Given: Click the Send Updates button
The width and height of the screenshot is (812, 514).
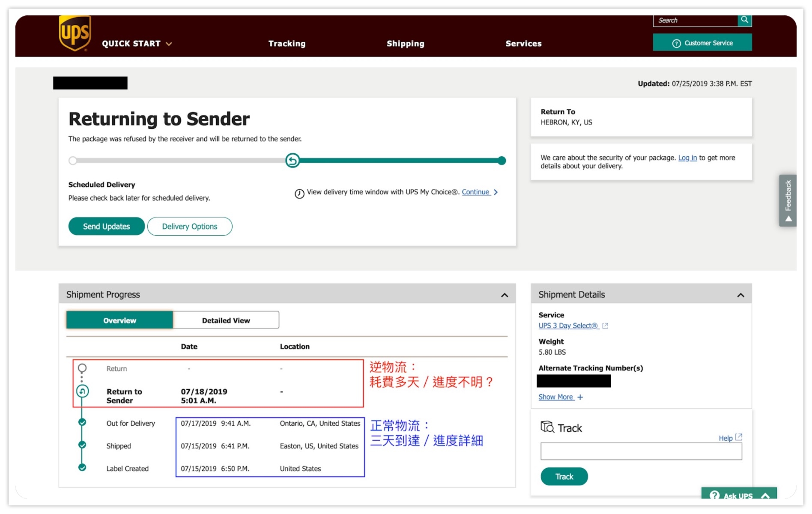Looking at the screenshot, I should (106, 226).
